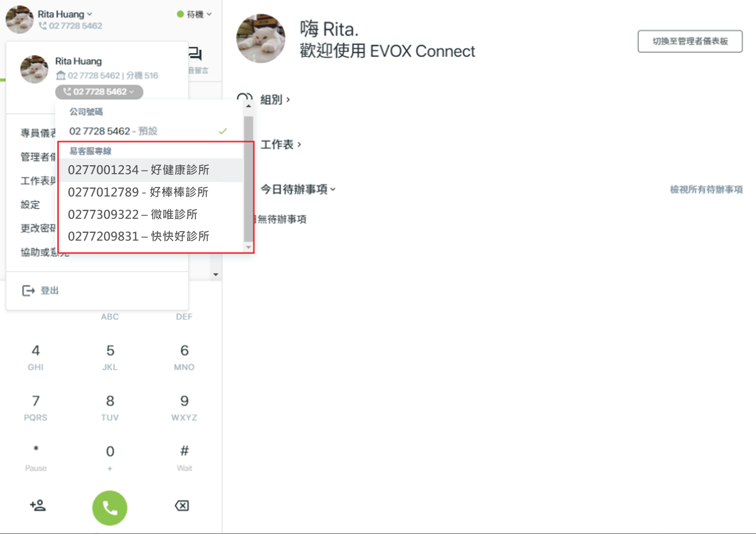Open 檢視所有待辦事項 link
This screenshot has width=756, height=534.
pyautogui.click(x=706, y=189)
